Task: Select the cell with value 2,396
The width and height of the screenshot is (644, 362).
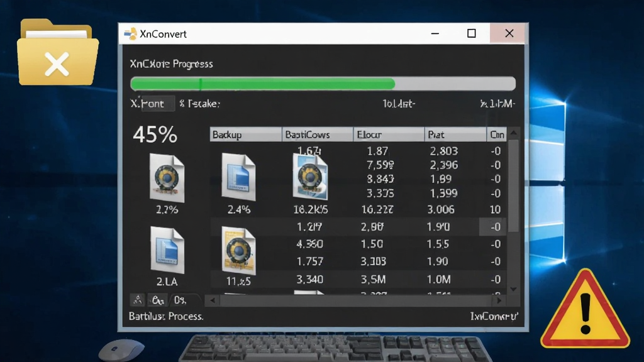Action: click(x=444, y=165)
